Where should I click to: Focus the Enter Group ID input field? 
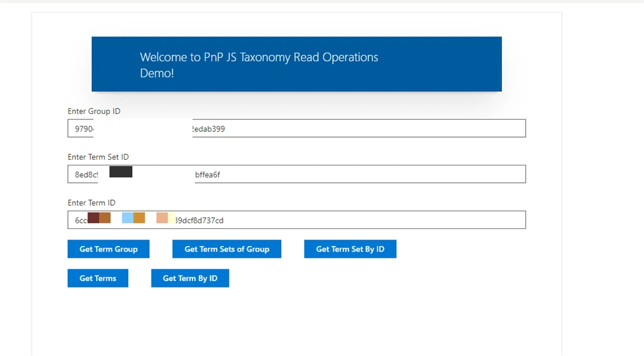coord(297,128)
